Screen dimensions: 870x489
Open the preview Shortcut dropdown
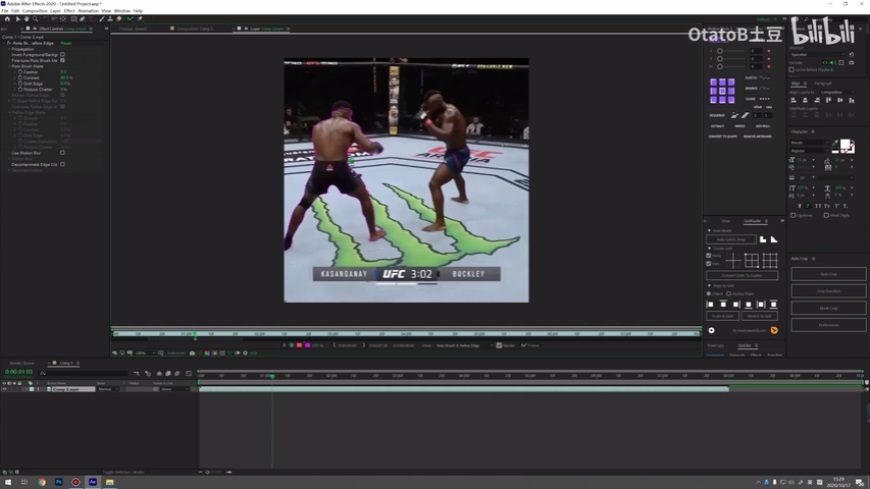[817, 54]
